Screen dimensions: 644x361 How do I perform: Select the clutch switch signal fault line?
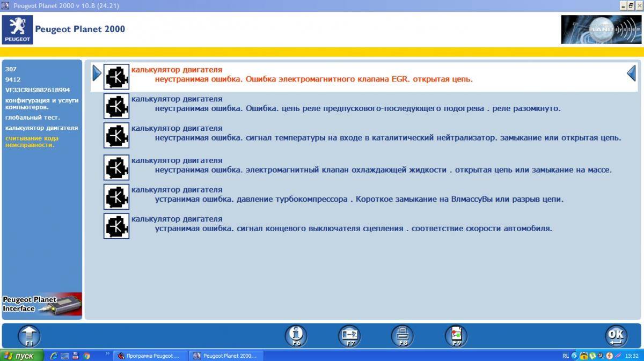click(x=353, y=229)
